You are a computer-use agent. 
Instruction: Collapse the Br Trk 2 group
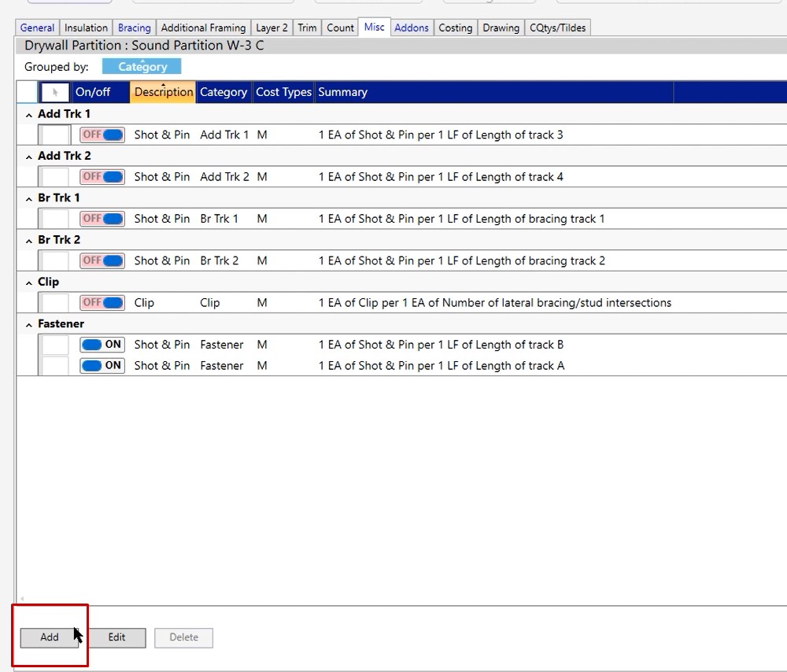pyautogui.click(x=29, y=240)
